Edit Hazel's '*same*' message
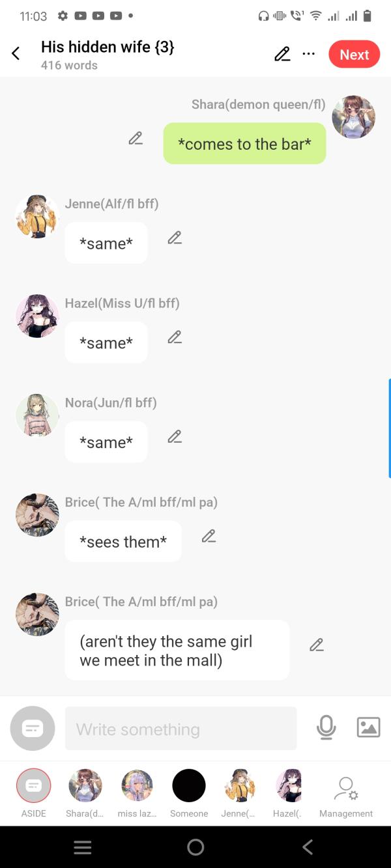Viewport: 391px width, 868px height. [174, 337]
